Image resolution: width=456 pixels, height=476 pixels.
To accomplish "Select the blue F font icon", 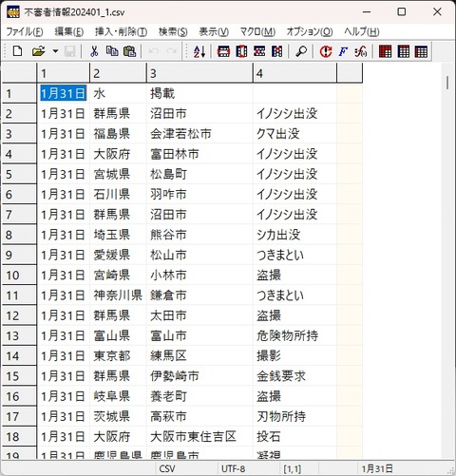I will coord(343,51).
